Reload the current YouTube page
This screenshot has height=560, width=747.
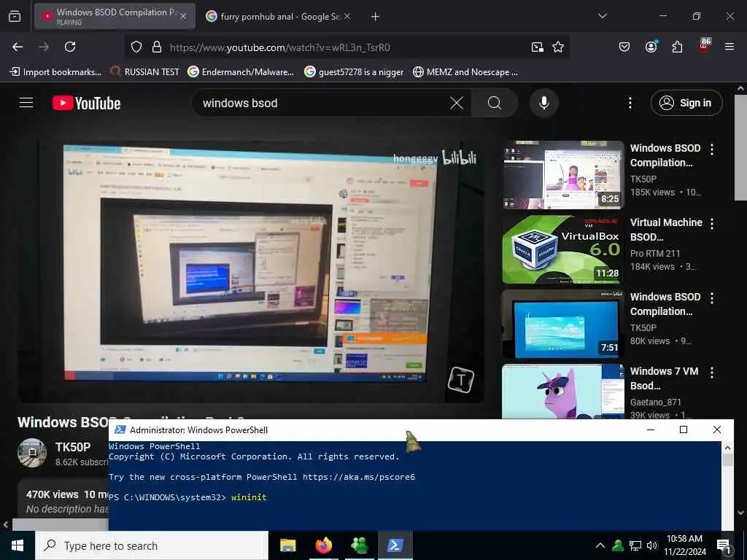click(x=70, y=47)
